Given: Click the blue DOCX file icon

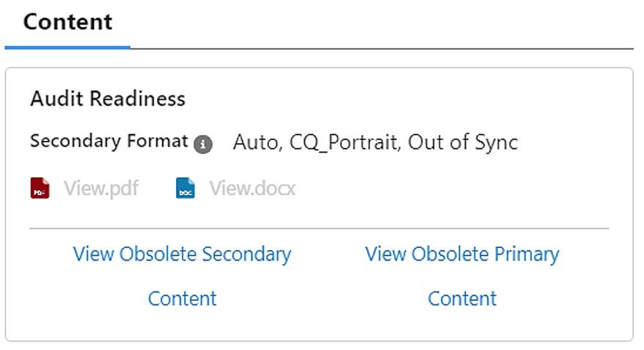Looking at the screenshot, I should coord(186,189).
